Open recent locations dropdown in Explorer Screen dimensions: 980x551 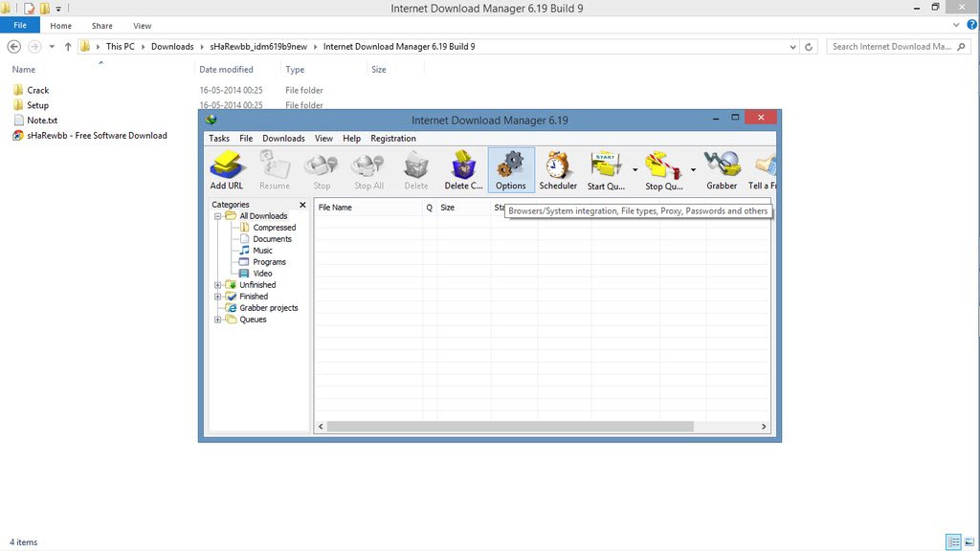(x=52, y=47)
